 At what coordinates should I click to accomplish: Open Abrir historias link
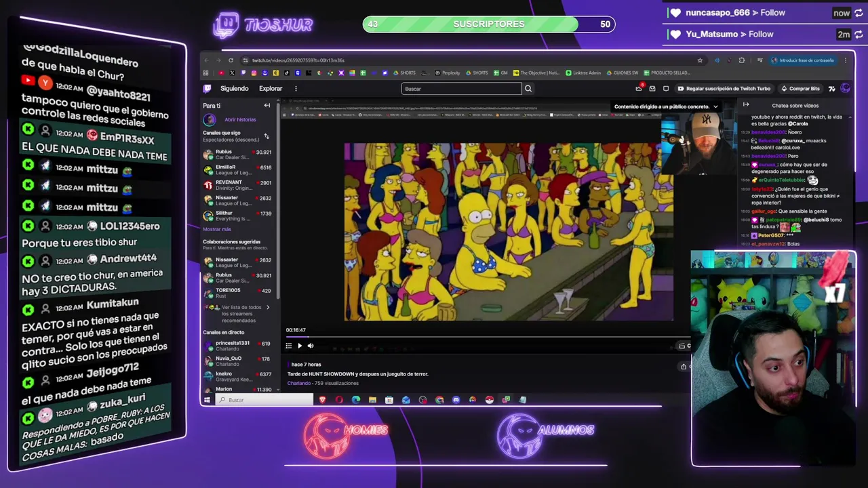click(x=240, y=119)
